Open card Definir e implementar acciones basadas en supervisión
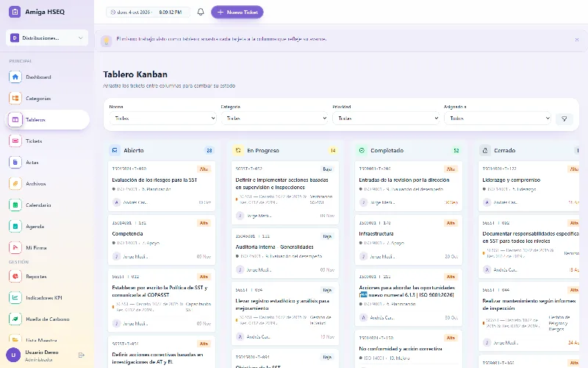This screenshot has height=368, width=588. coord(285,193)
